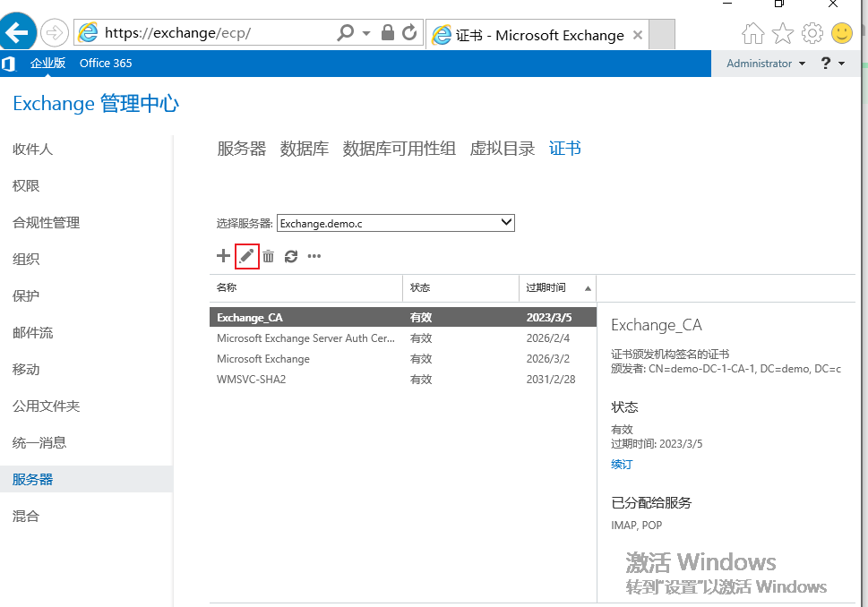Click the add new certificate plus icon
This screenshot has height=607, width=868.
pos(223,256)
